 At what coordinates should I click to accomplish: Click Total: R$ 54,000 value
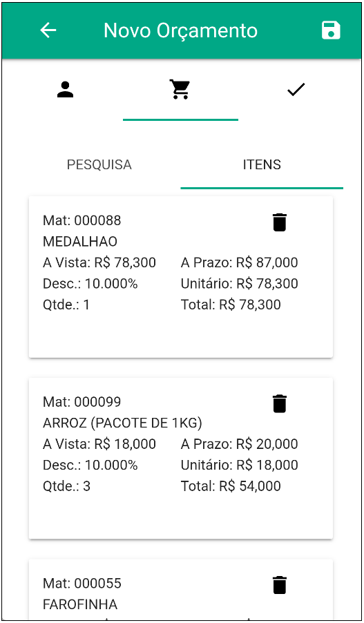coord(231,486)
